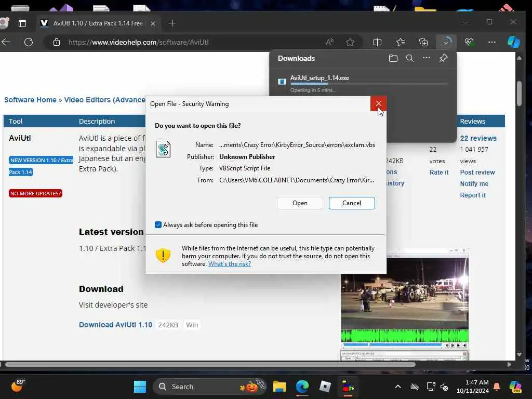The height and width of the screenshot is (399, 532).
Task: Open the notification bell icon
Action: pos(496,387)
